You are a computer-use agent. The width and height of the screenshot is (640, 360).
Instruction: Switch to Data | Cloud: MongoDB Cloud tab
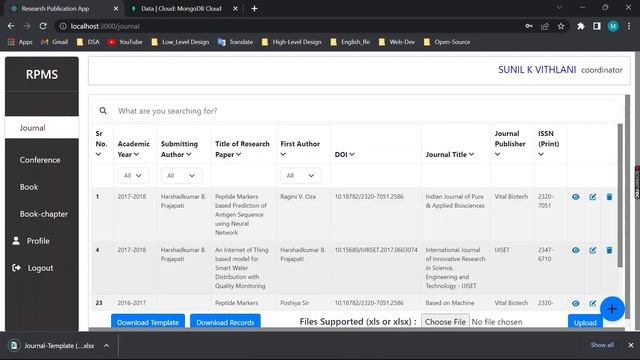point(181,9)
